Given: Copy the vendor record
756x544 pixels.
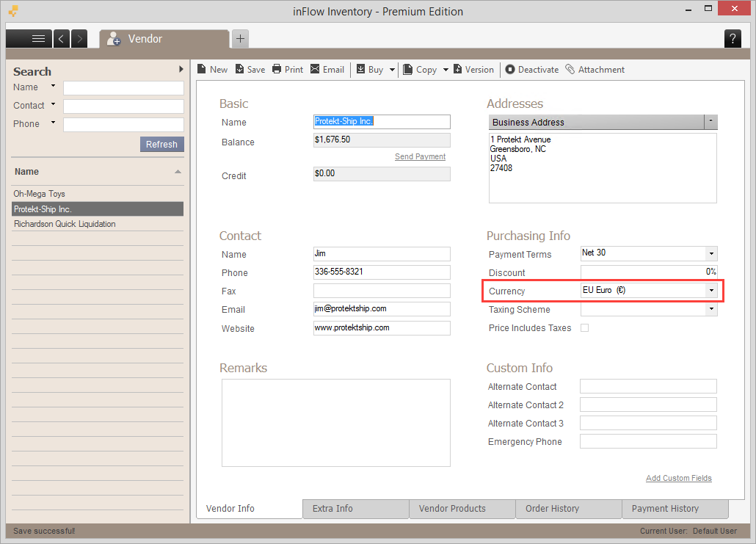Looking at the screenshot, I should point(420,70).
